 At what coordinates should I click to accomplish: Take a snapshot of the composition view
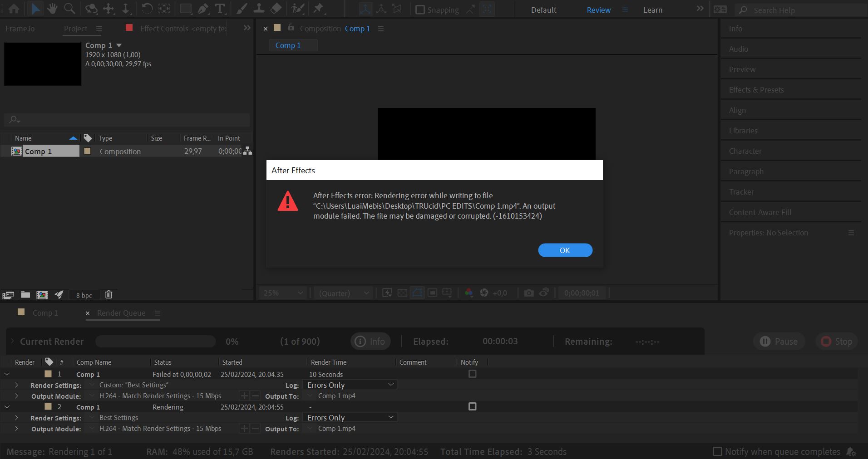point(528,293)
